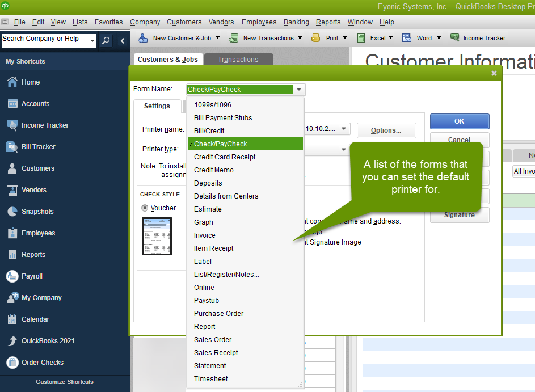Click the QuickBooks logo icon

pyautogui.click(x=5, y=5)
